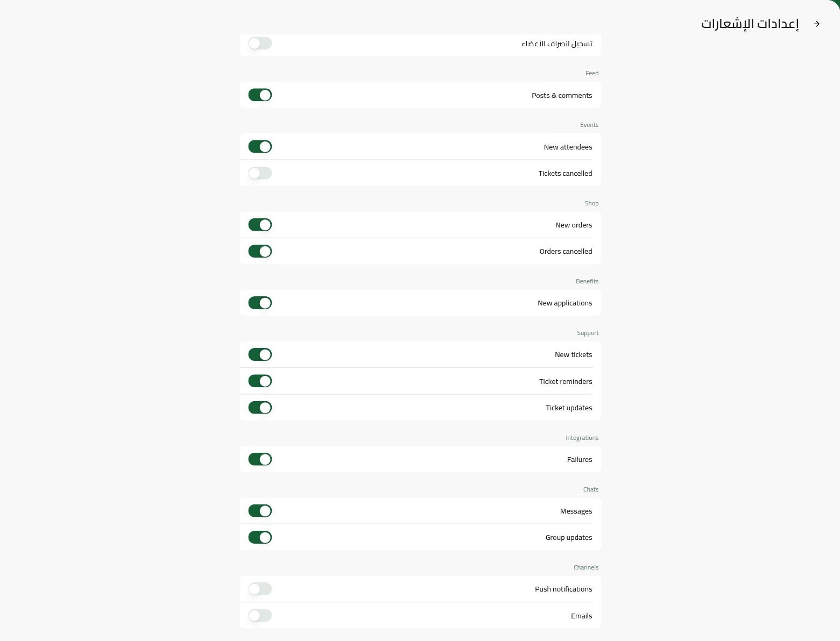Screen dimensions: 840x641
Task: Toggle the Ticket reminders switch
Action: tap(260, 381)
